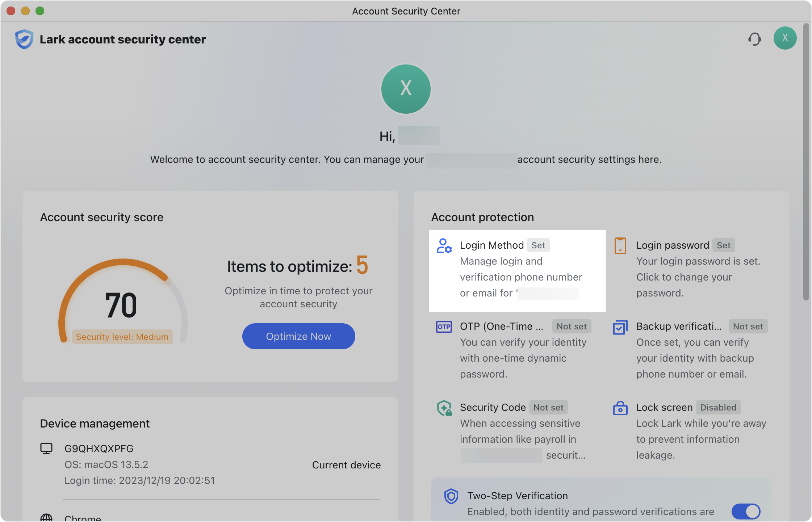Open Login Method settings card
The image size is (812, 522).
[517, 271]
